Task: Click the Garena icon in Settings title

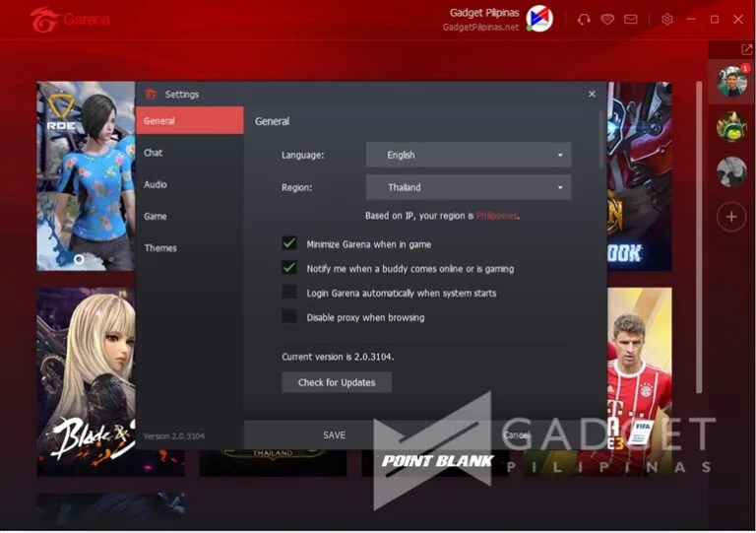Action: coord(151,94)
